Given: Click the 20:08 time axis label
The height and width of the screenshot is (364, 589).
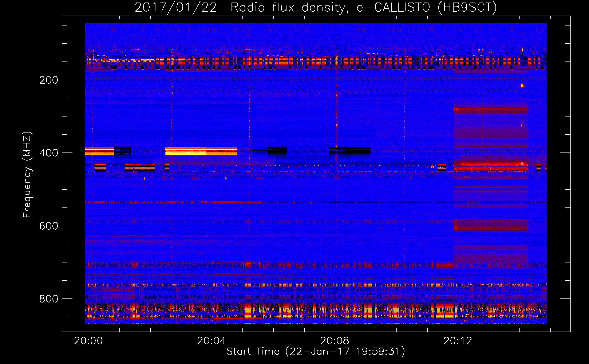Looking at the screenshot, I should pyautogui.click(x=335, y=341).
